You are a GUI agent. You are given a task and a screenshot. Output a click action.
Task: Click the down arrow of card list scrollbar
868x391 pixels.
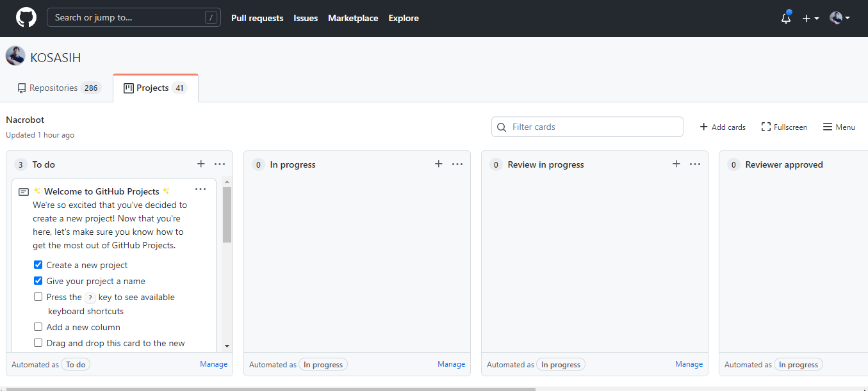click(227, 346)
